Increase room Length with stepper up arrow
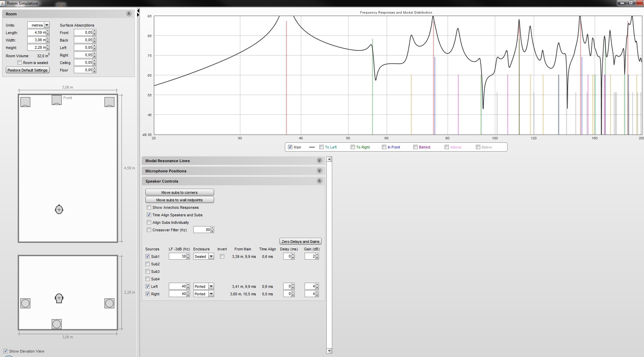 48,31
